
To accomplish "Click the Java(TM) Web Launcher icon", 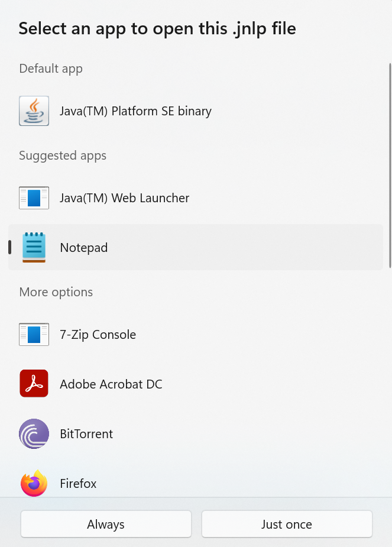I will [x=34, y=198].
